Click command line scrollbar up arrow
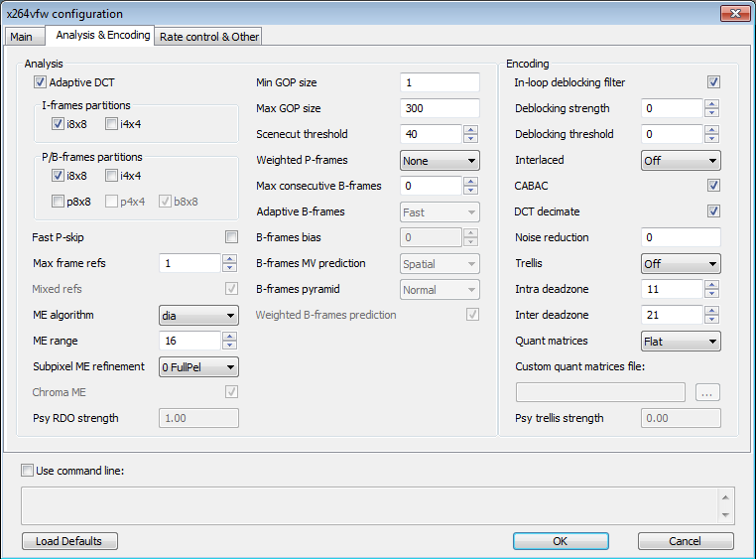The width and height of the screenshot is (756, 559). 725,496
